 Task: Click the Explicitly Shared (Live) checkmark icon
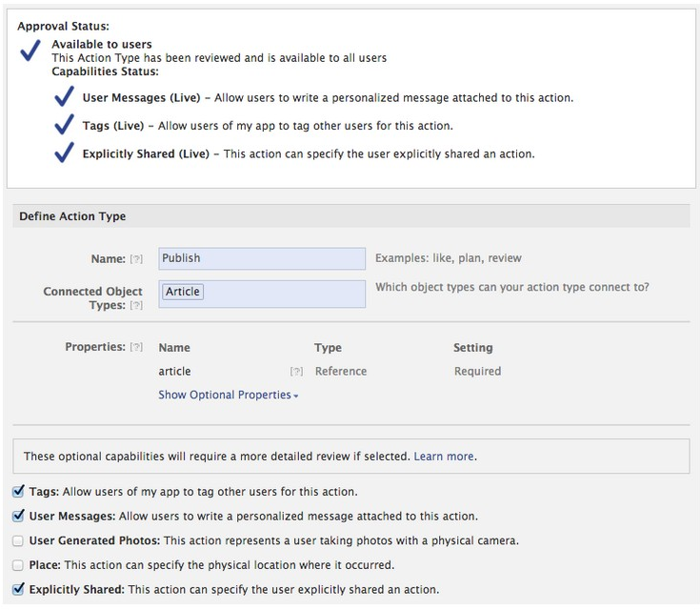(x=64, y=152)
